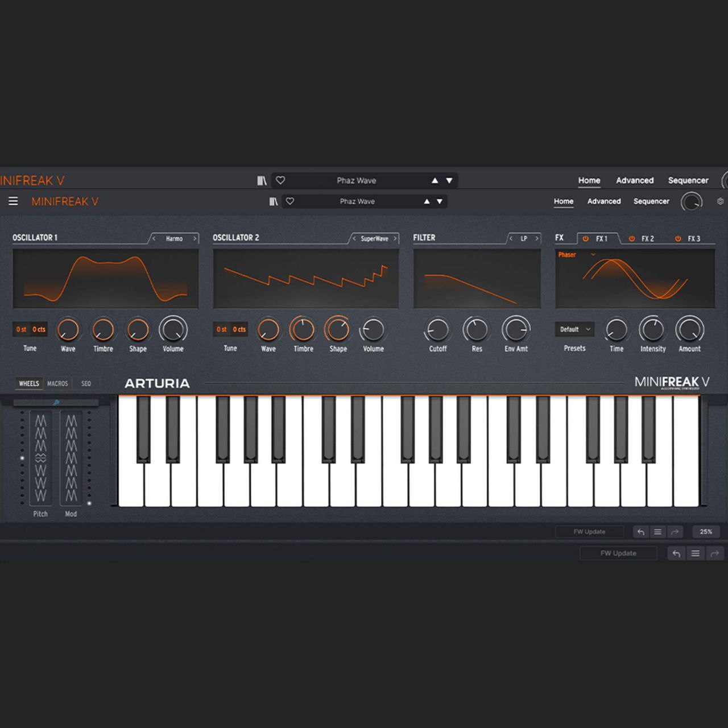Viewport: 728px width, 728px height.
Task: Open the settings gear icon beside master knob
Action: click(720, 201)
